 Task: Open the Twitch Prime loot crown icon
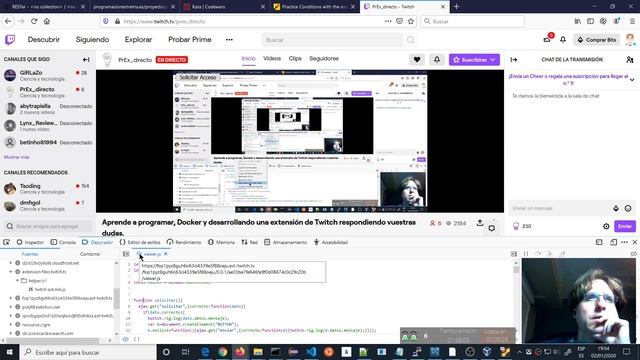(547, 39)
